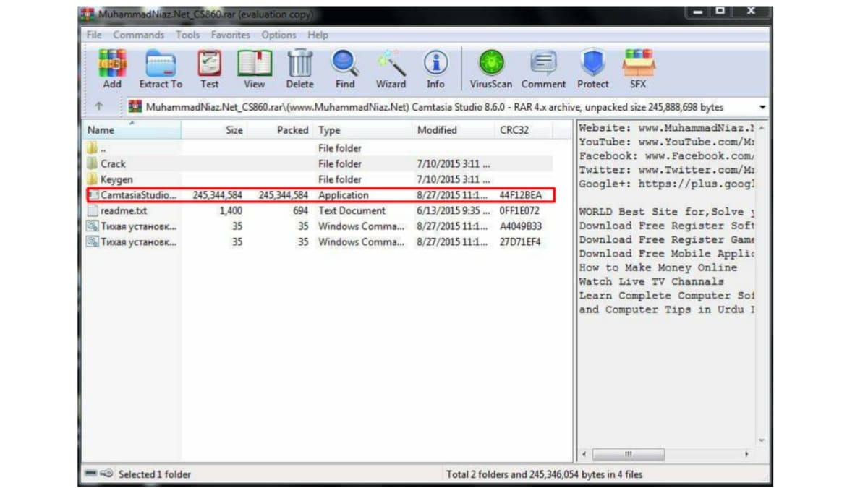Click the 'Text Document' type cell
The height and width of the screenshot is (488, 868).
[352, 211]
